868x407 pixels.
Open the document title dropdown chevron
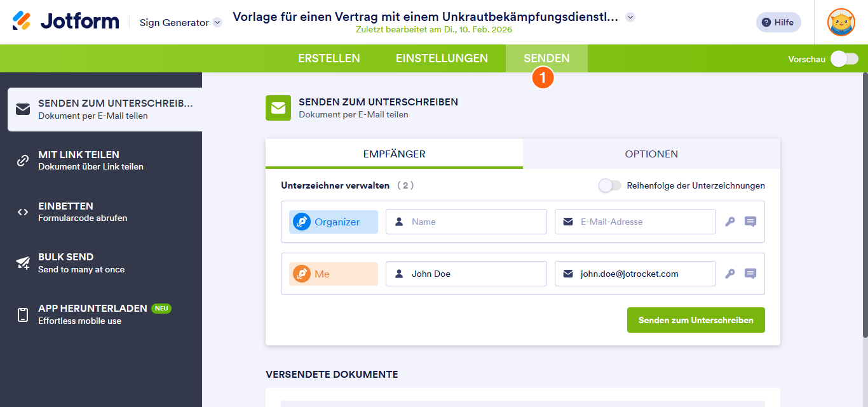click(630, 18)
